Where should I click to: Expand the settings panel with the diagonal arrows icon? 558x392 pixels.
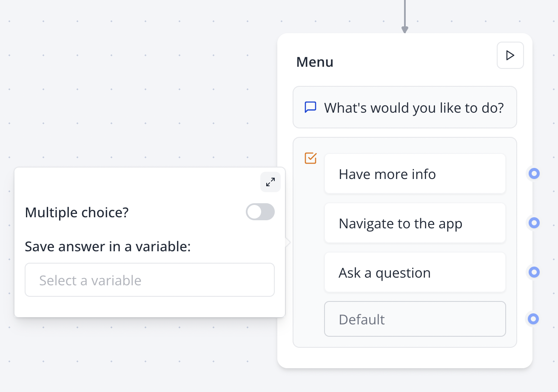270,182
